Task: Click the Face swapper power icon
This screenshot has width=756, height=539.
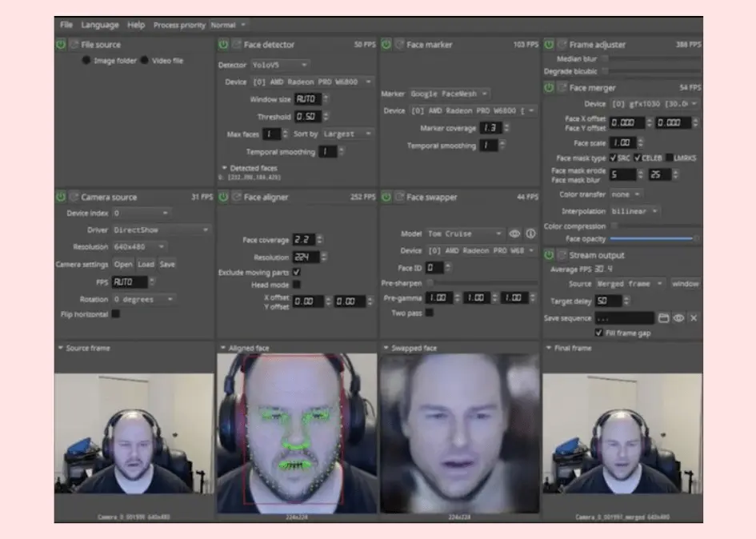Action: tap(386, 197)
